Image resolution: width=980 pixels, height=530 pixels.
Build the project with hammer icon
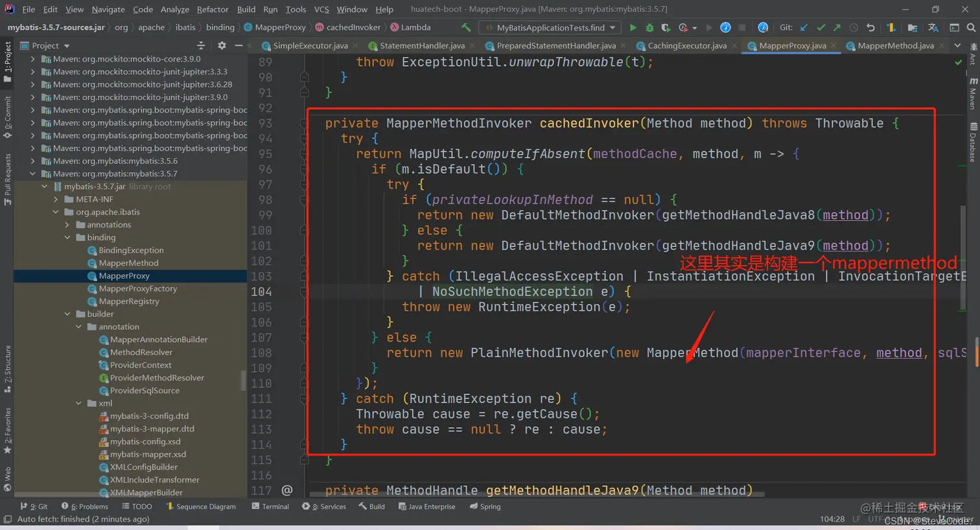(x=466, y=27)
